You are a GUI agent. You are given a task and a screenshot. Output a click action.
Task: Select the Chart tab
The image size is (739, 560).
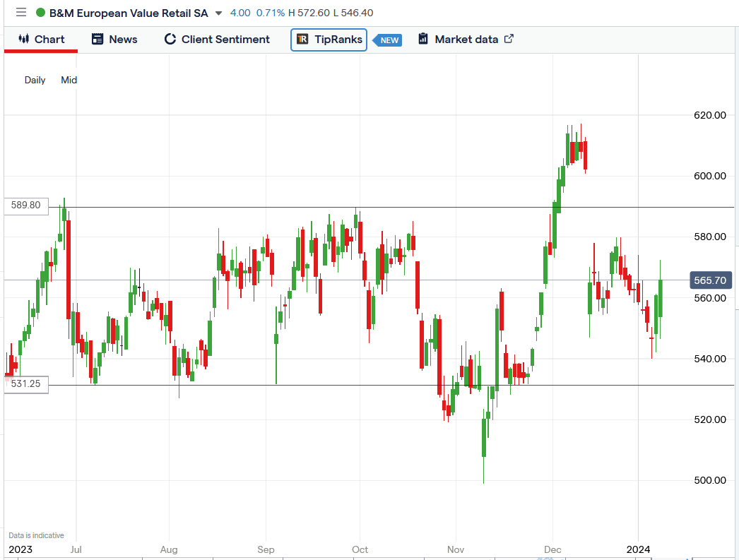(41, 40)
